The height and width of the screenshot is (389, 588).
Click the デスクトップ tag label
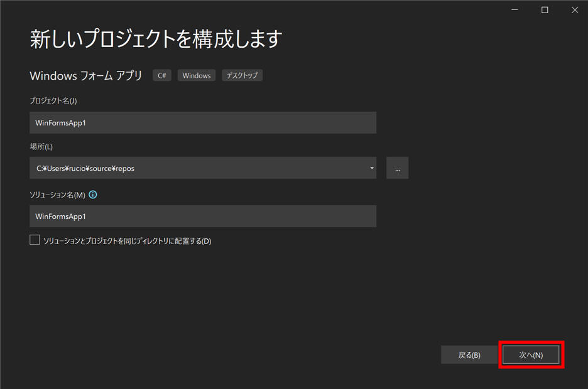[x=242, y=75]
